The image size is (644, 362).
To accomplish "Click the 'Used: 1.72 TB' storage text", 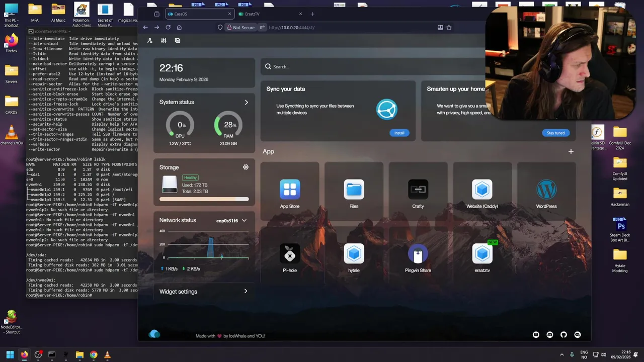I will [x=195, y=186].
